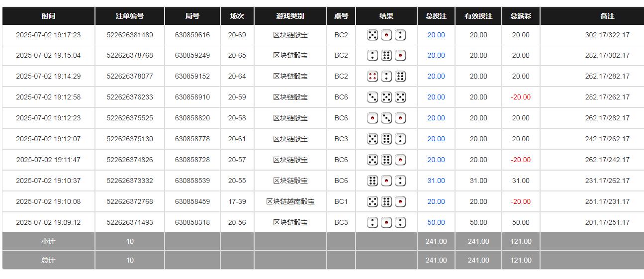Open the blue 31.00 total bet link

click(x=436, y=181)
